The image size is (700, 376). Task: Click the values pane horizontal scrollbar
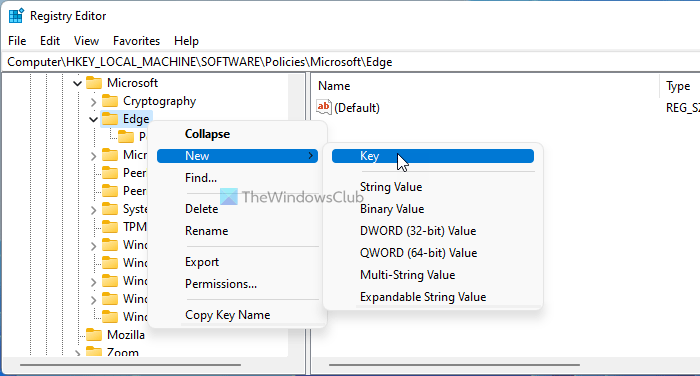pos(454,365)
